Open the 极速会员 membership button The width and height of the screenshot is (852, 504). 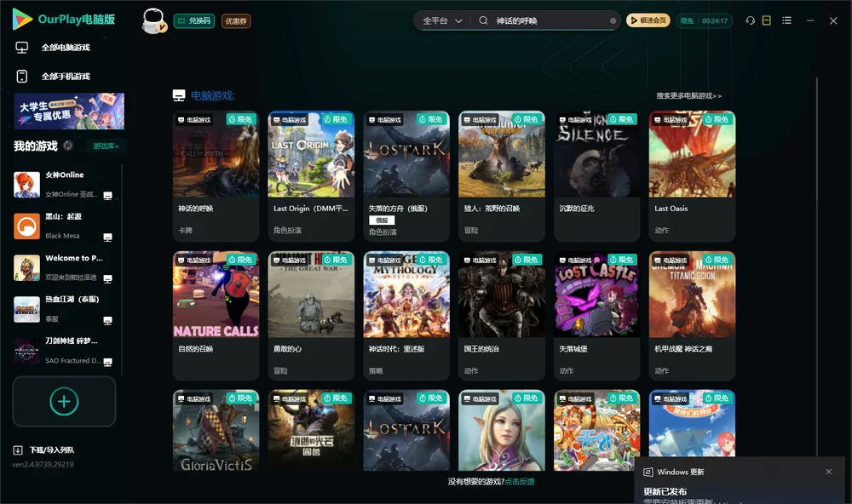pos(648,20)
